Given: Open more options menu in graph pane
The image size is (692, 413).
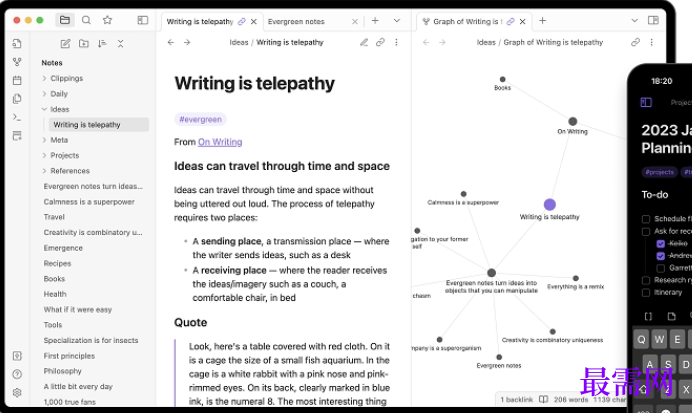Looking at the screenshot, I should pos(651,42).
